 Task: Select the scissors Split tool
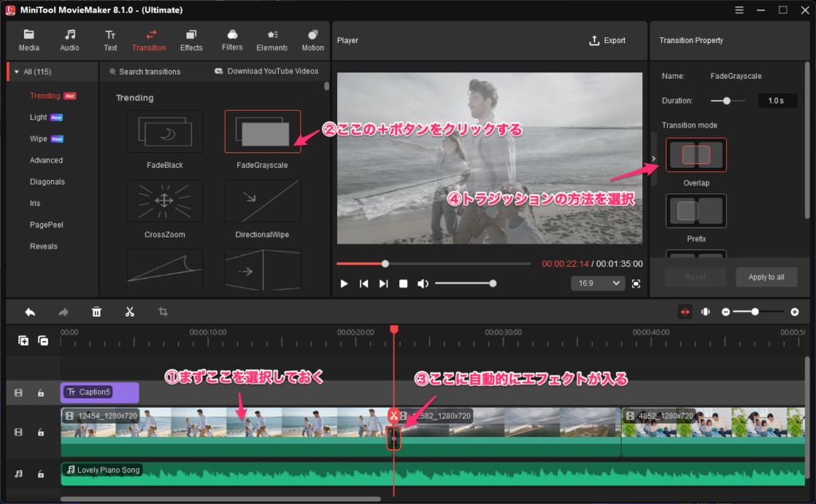[x=130, y=312]
